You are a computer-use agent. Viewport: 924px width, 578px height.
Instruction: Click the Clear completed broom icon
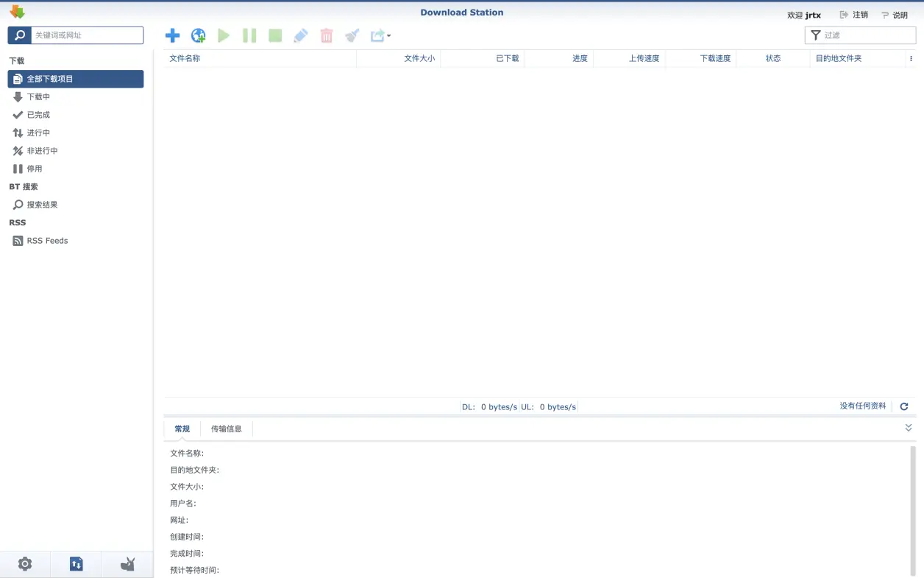coord(352,35)
